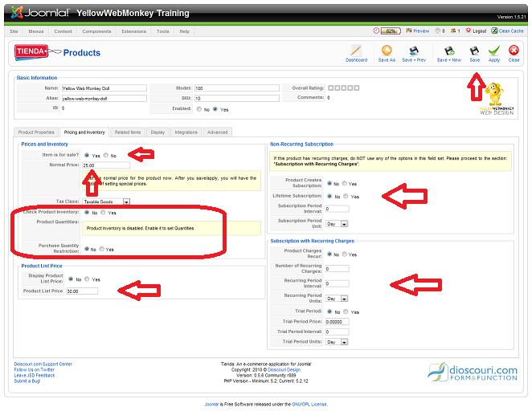Click the Dashboard toolbar icon

point(356,51)
